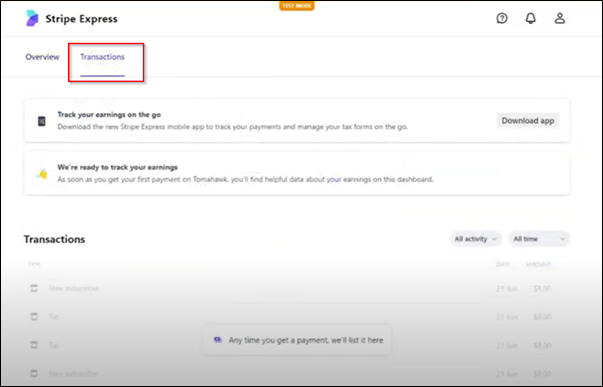Open notifications bell icon
The width and height of the screenshot is (603, 387).
pos(531,18)
